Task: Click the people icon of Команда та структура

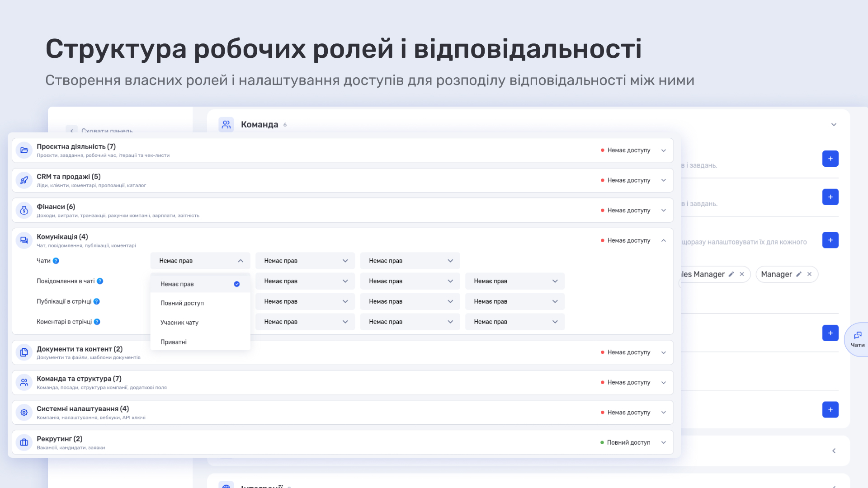Action: tap(24, 382)
